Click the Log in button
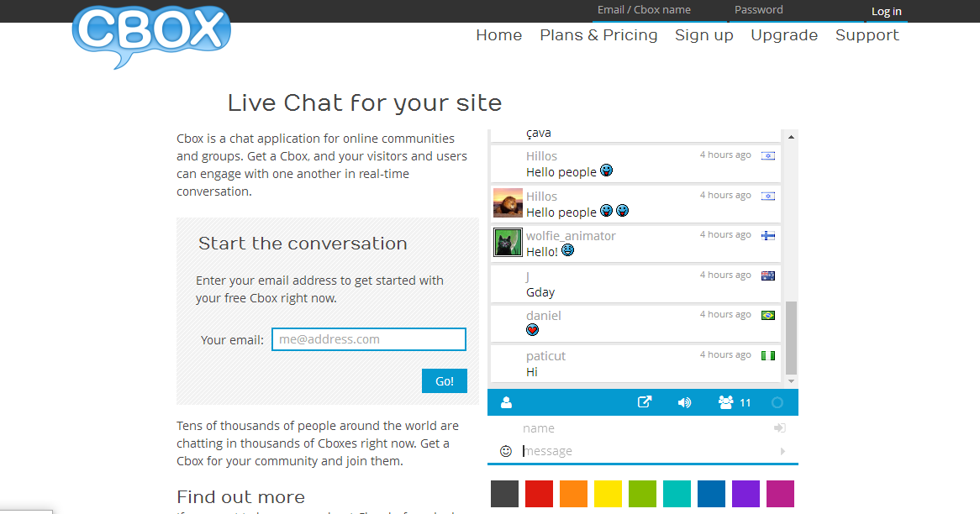 (887, 11)
